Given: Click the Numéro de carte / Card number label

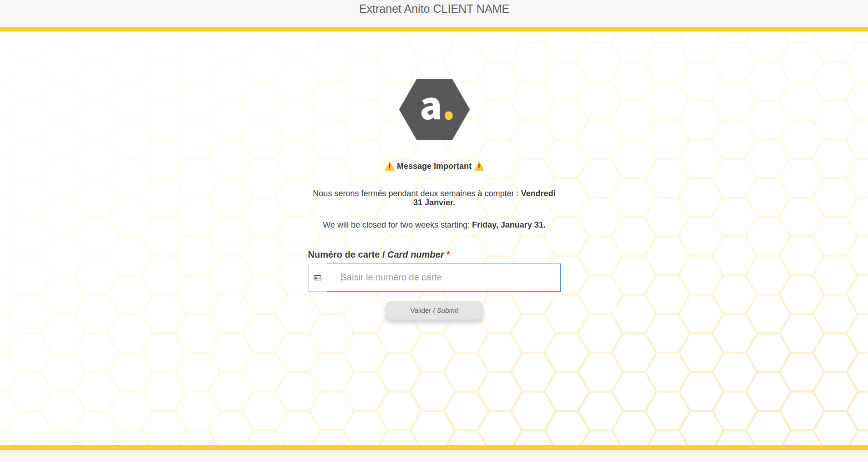Looking at the screenshot, I should pyautogui.click(x=379, y=254).
